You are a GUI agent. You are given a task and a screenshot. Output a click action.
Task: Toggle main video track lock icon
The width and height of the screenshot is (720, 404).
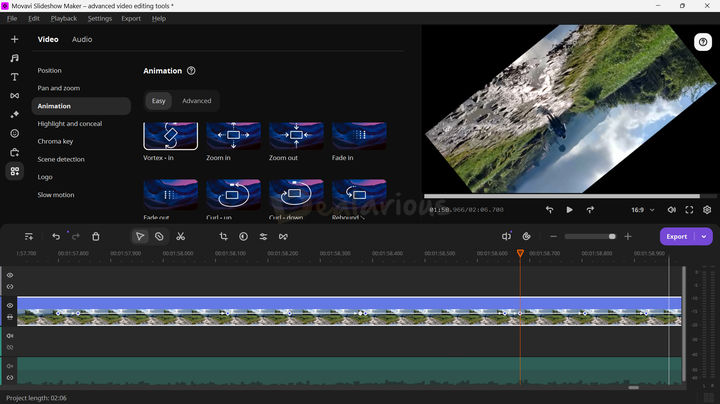(x=10, y=317)
